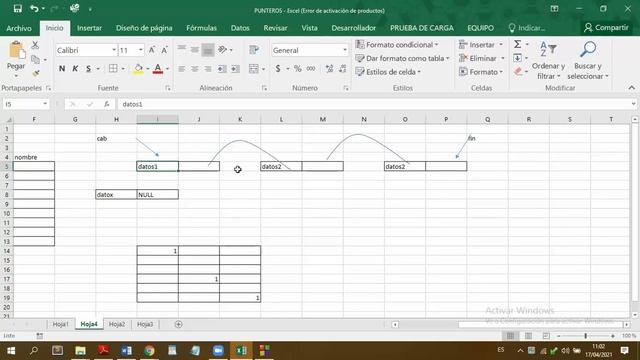Viewport: 640px width, 360px height.
Task: Click AutoSum sigma icon
Action: (518, 44)
